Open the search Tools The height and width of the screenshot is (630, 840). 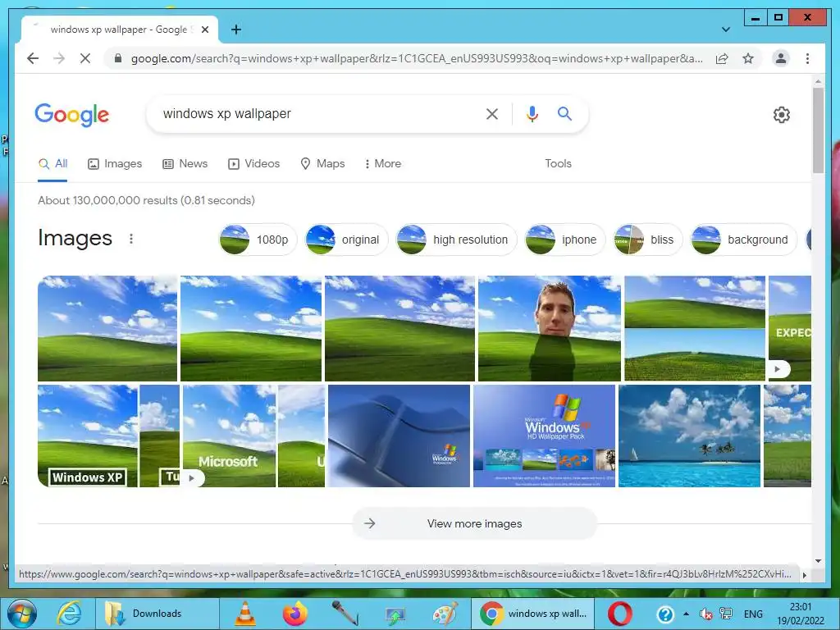[558, 164]
